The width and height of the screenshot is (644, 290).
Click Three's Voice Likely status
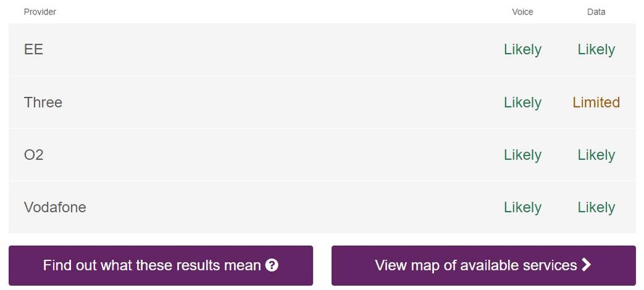coord(523,103)
